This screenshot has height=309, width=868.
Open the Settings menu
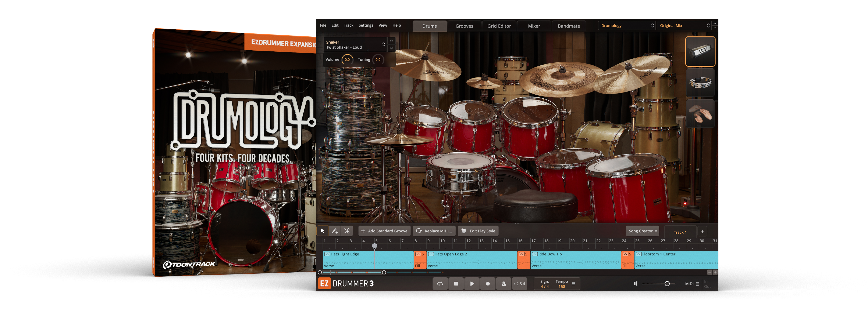point(366,25)
